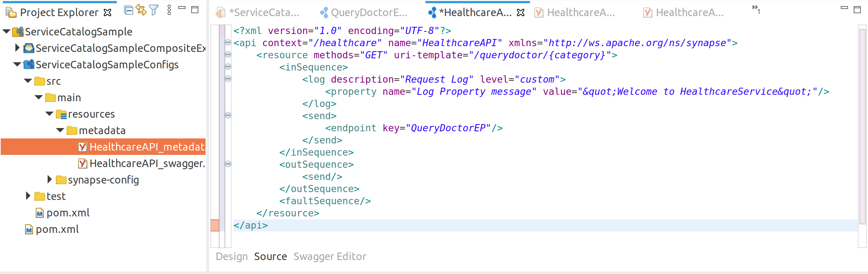The height and width of the screenshot is (274, 868).
Task: Fold the api element in editor gutter
Action: coord(228,43)
